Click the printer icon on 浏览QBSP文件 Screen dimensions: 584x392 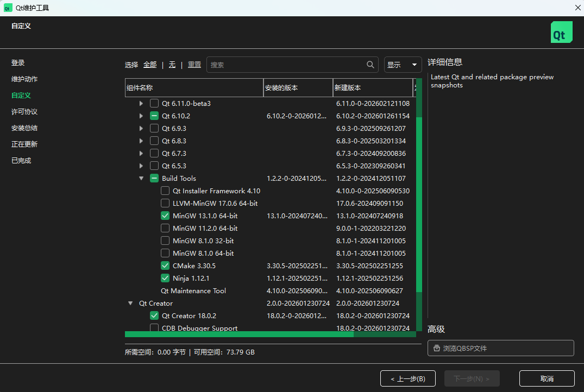pos(437,348)
